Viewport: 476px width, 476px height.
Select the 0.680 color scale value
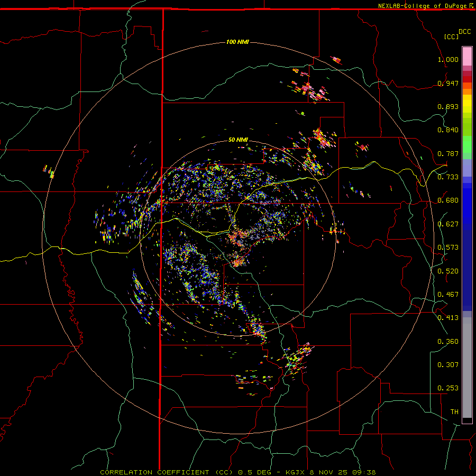(448, 200)
